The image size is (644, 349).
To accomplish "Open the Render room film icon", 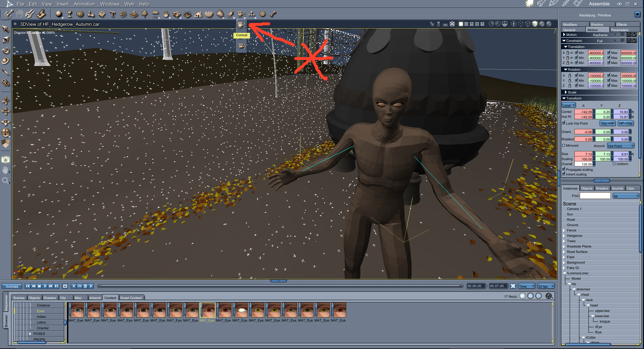I will tap(578, 4).
